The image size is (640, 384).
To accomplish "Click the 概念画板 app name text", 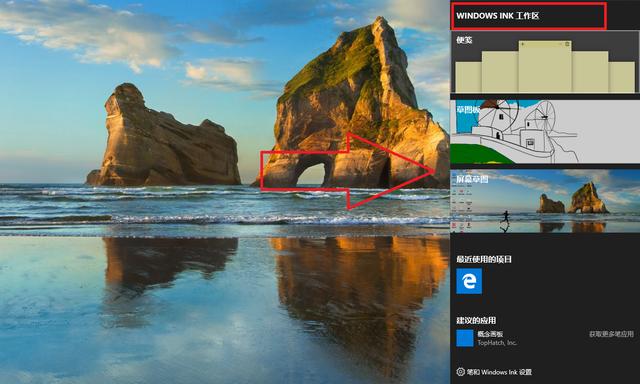I will (x=490, y=334).
